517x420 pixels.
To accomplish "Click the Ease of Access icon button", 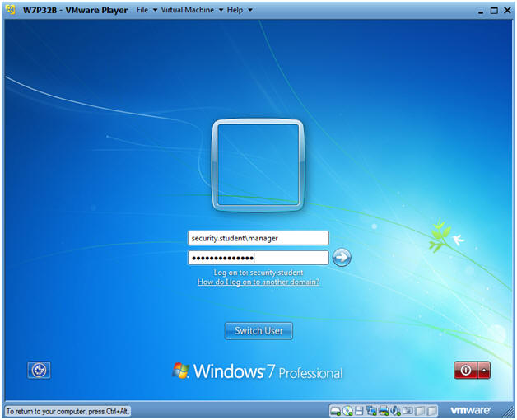I will (x=39, y=370).
